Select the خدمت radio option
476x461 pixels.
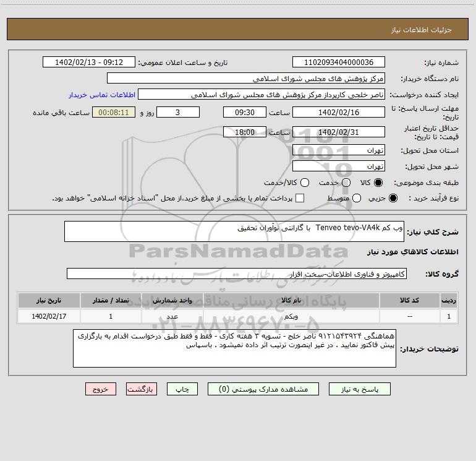coord(346,183)
